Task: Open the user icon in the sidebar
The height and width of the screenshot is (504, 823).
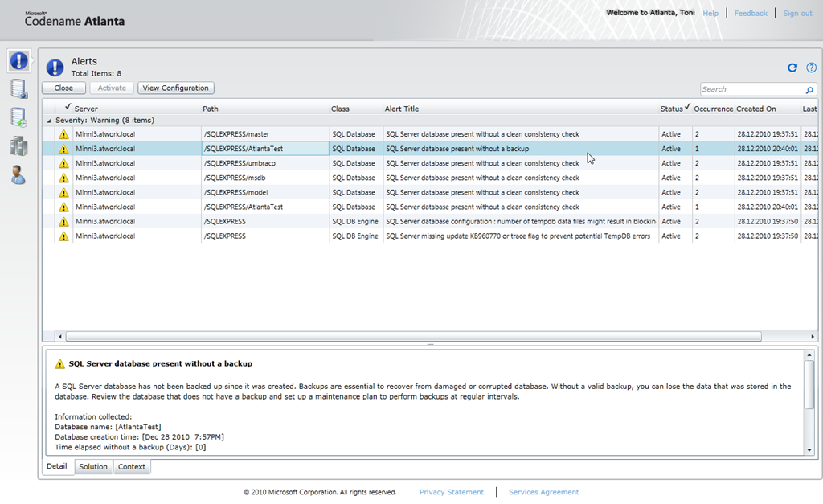Action: point(18,174)
